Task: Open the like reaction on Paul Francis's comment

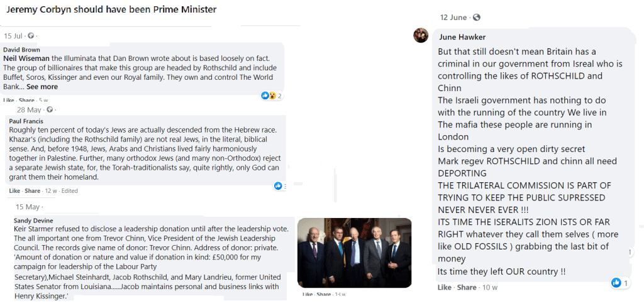Action: pos(278,186)
